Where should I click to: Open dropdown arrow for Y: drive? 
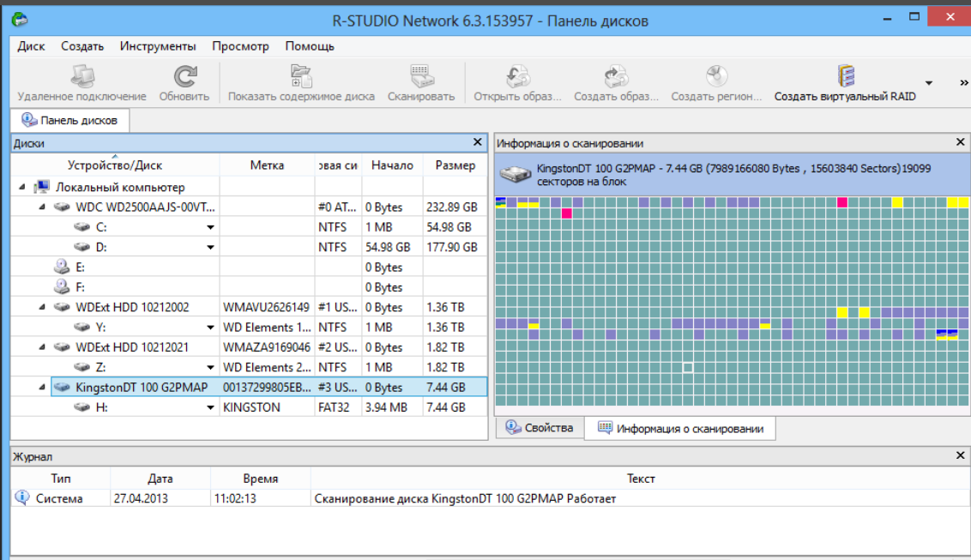(210, 328)
